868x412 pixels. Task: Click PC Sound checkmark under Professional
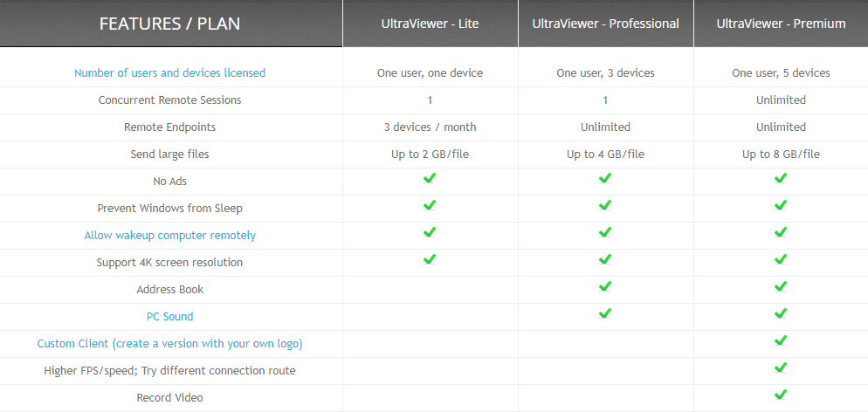pos(605,314)
